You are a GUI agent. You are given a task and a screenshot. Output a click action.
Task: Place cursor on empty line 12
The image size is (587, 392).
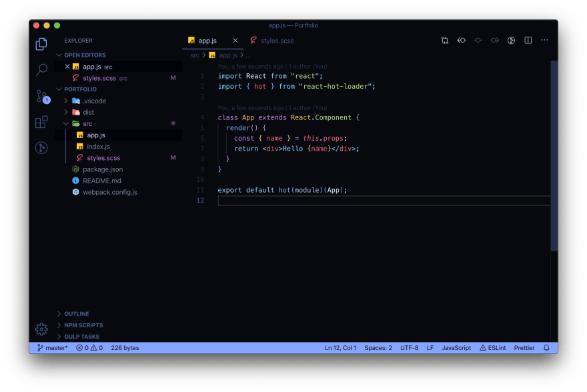[384, 201]
